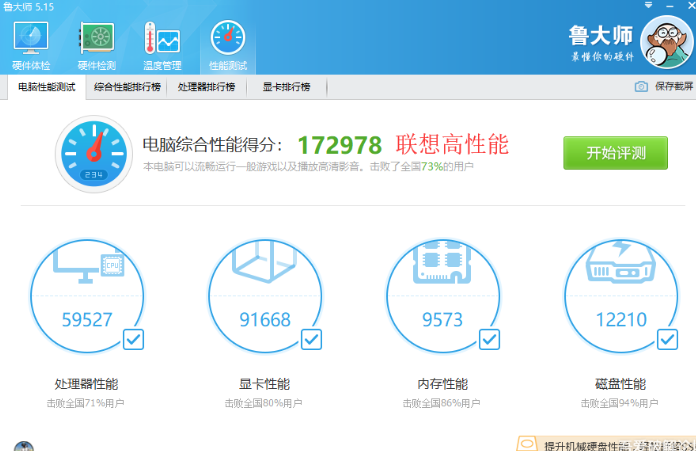Screen dimensions: 696x451
Task: Click the 显卡性能 graphics card icon
Action: [264, 262]
